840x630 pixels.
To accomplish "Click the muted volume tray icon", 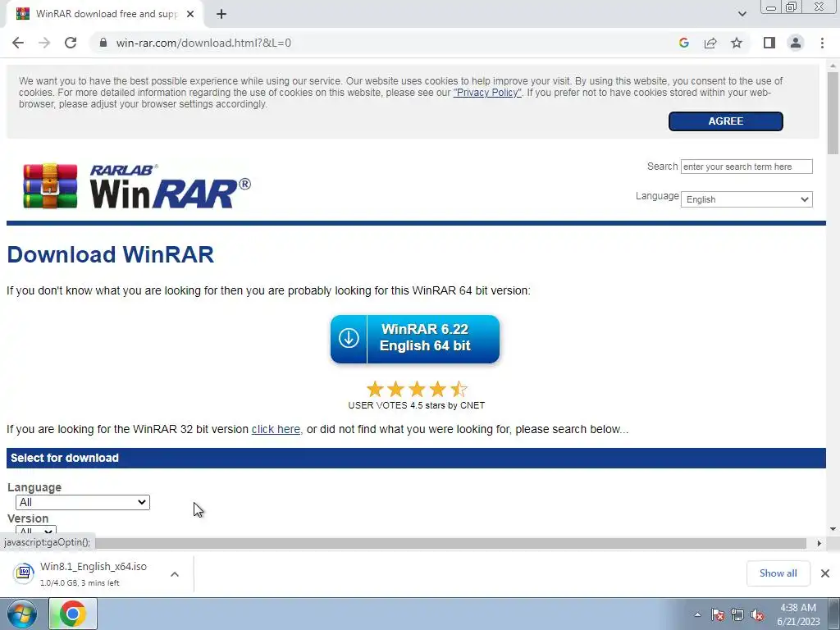I will [757, 614].
